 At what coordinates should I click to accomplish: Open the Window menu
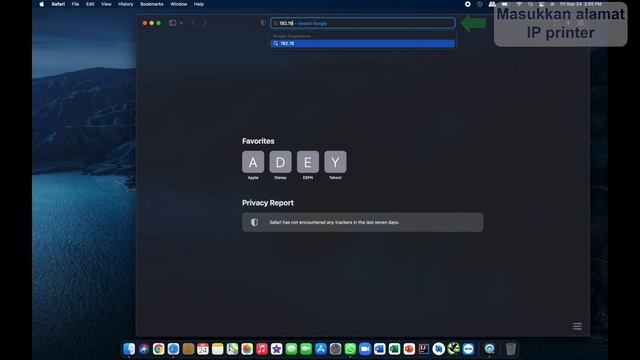(178, 4)
